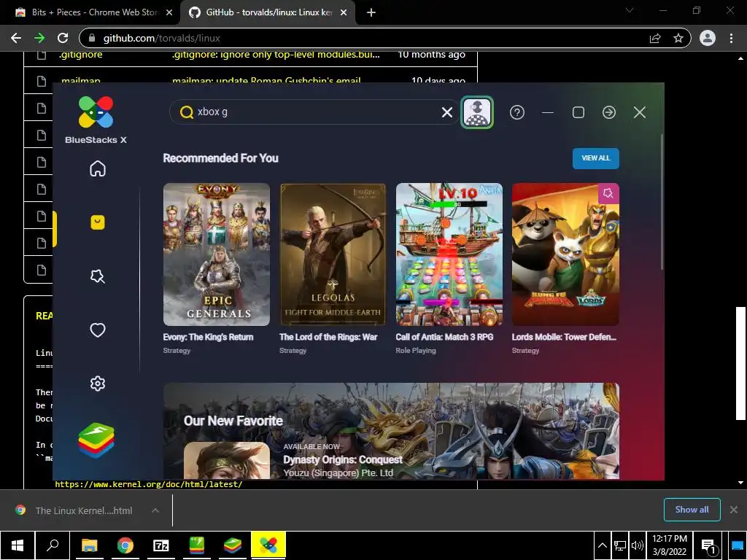This screenshot has width=747, height=560.
Task: Click the Chrome address bar URL
Action: (x=161, y=38)
